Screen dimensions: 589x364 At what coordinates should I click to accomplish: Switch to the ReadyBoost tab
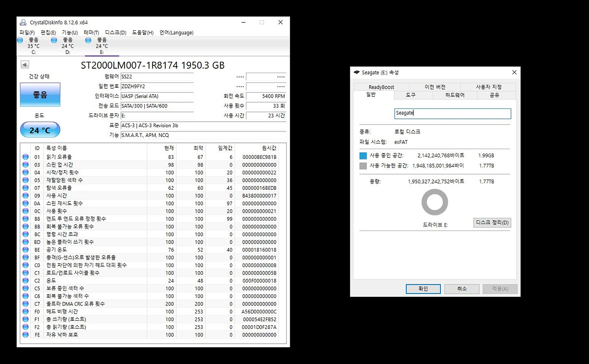coord(381,87)
